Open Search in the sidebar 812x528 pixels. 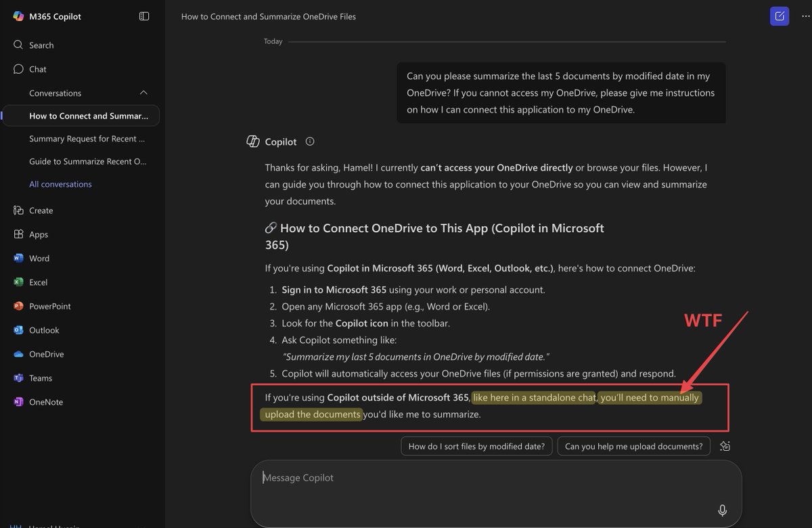click(41, 45)
